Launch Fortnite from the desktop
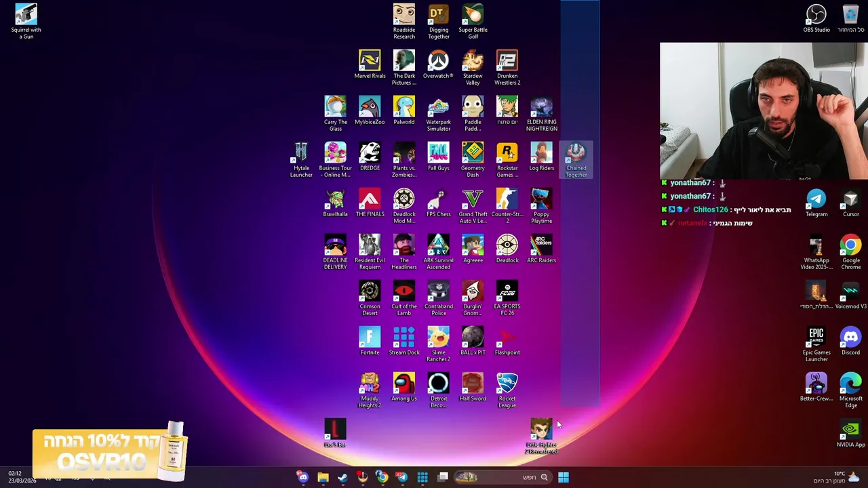Image resolution: width=868 pixels, height=488 pixels. [x=370, y=341]
